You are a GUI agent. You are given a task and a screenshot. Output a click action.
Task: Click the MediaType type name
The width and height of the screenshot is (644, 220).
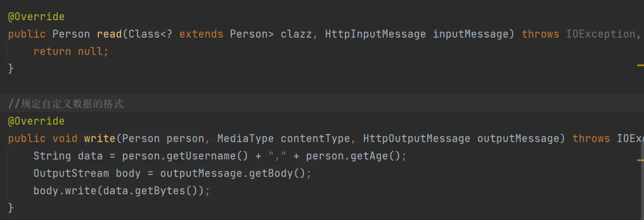(x=245, y=139)
